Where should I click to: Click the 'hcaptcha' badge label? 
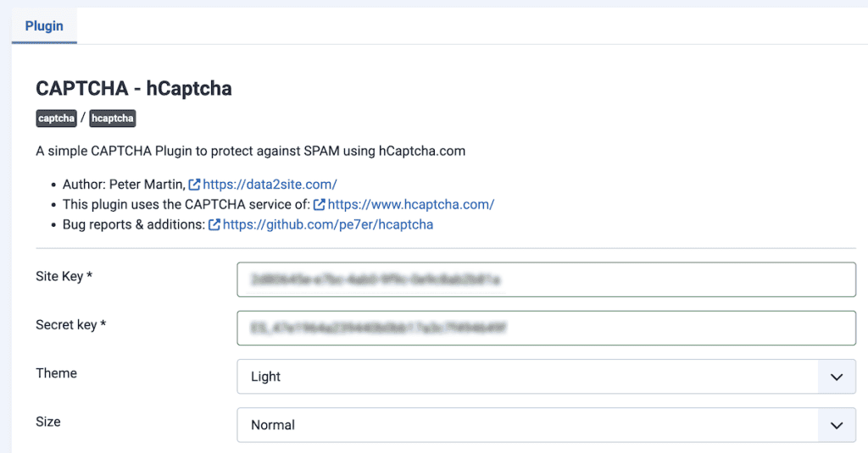pyautogui.click(x=113, y=119)
